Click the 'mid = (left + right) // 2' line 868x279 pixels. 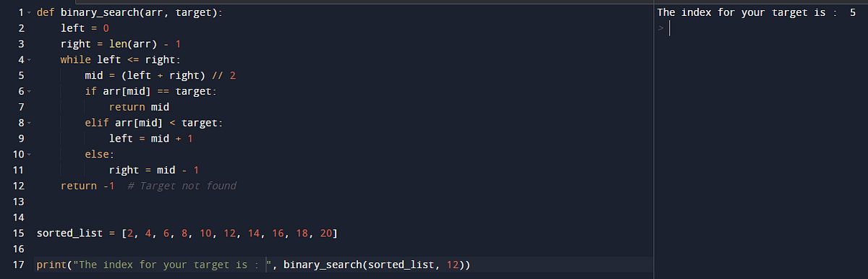pyautogui.click(x=161, y=76)
